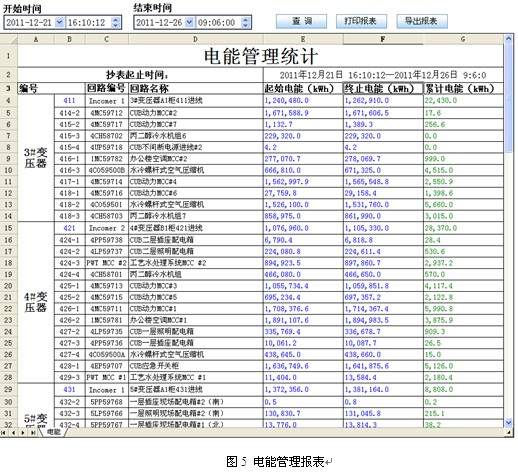
Task: Click cell with circuit number 411
Action: point(70,101)
